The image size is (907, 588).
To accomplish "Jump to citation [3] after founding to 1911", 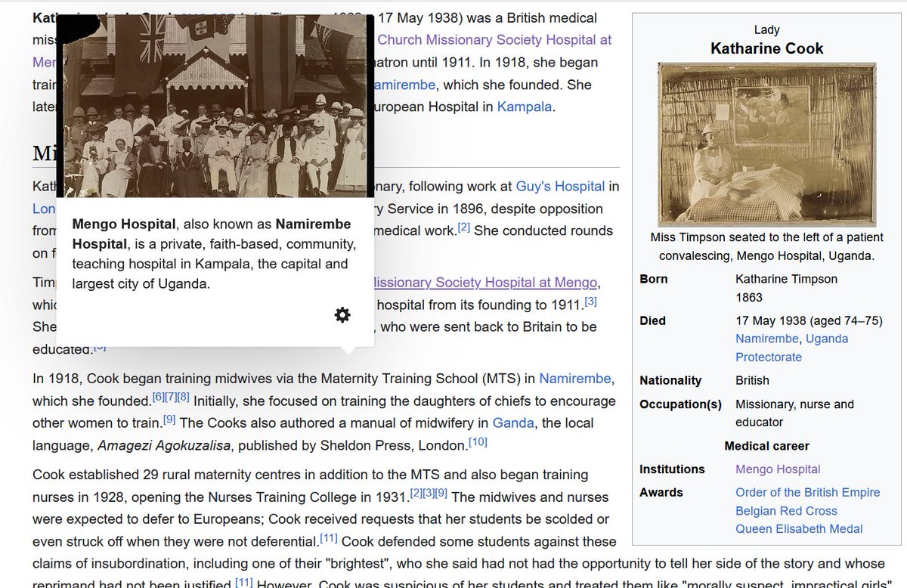I will coord(591,301).
